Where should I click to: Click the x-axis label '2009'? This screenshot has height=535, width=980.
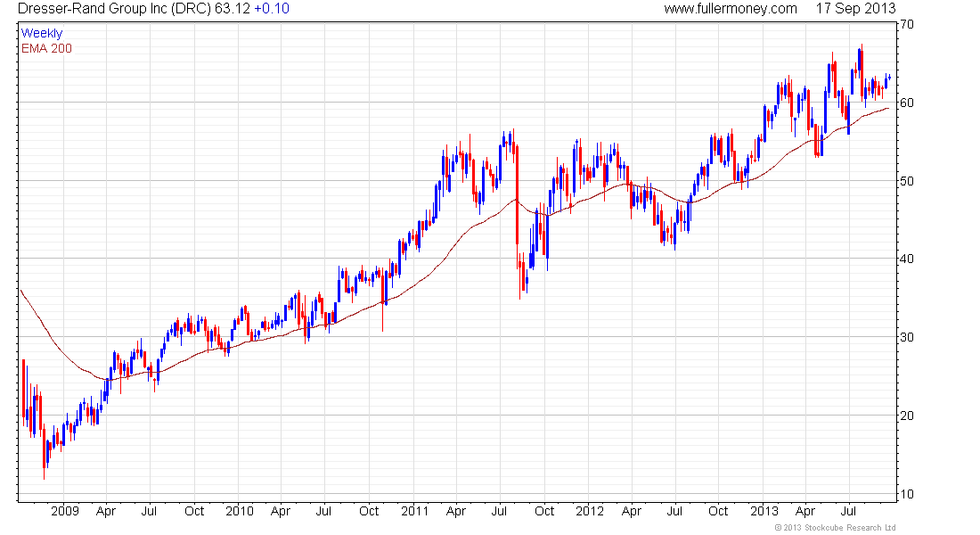65,511
